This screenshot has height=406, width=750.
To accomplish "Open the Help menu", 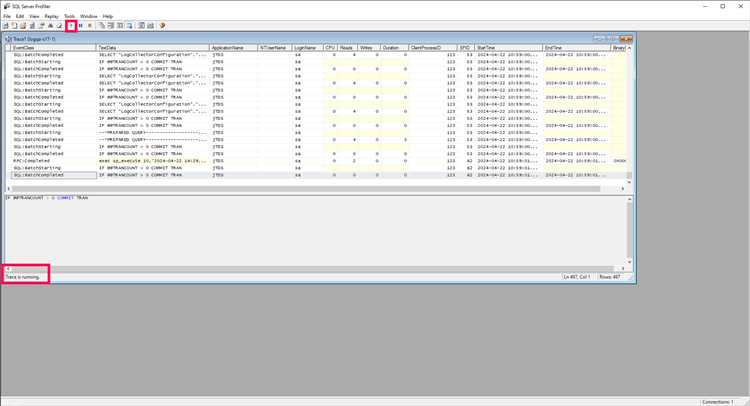I will coord(108,16).
